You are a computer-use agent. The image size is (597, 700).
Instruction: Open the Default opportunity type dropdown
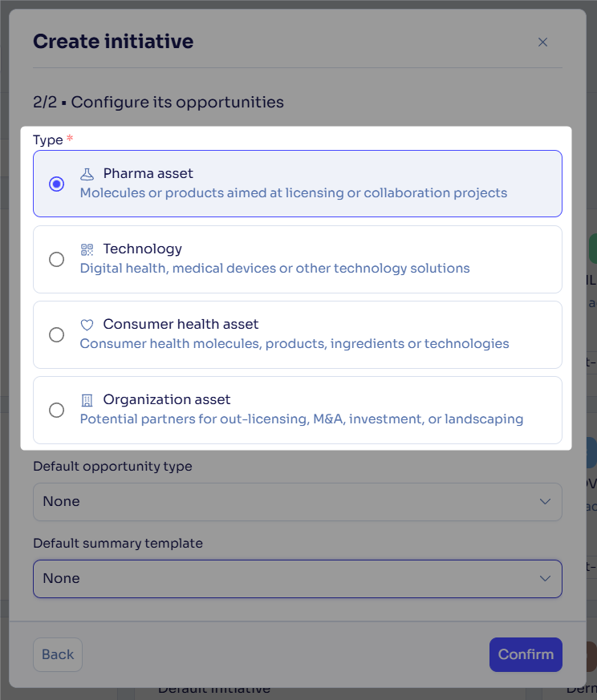298,502
